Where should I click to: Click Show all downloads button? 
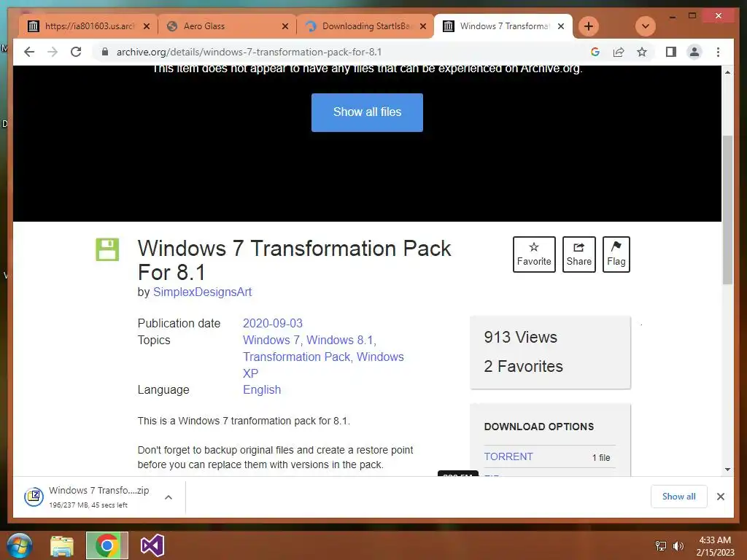678,497
